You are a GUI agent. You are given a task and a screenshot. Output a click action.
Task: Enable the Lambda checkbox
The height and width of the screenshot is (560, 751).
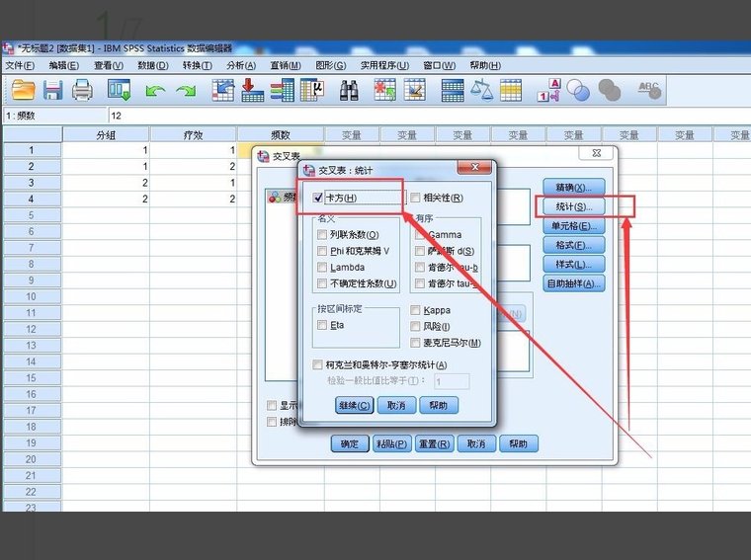coord(322,267)
